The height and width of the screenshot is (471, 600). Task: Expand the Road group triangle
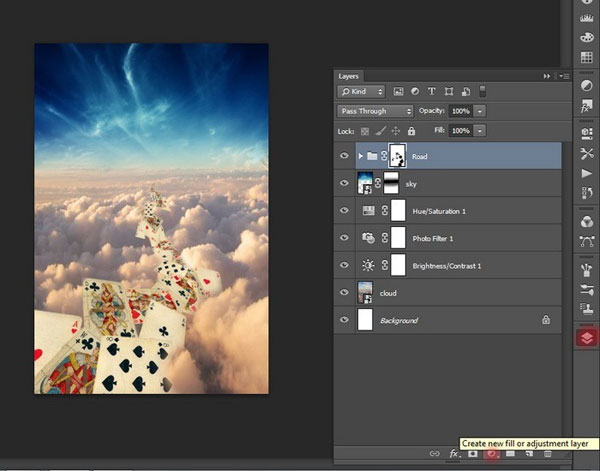(360, 156)
